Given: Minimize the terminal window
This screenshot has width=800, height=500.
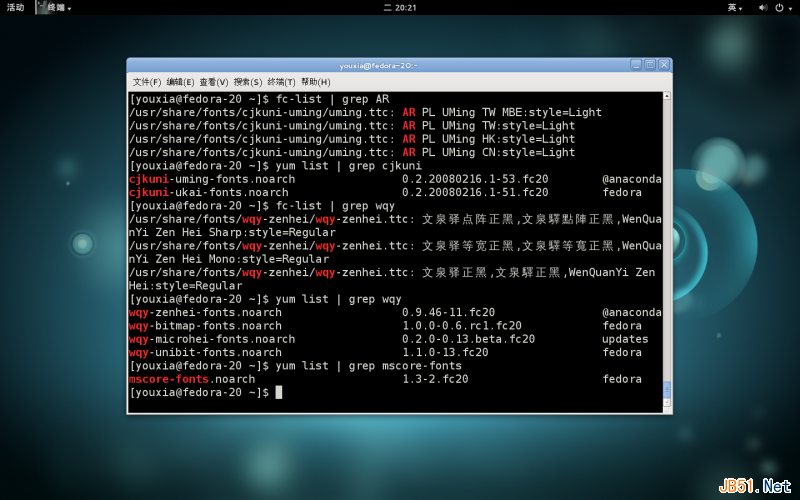Looking at the screenshot, I should (636, 65).
